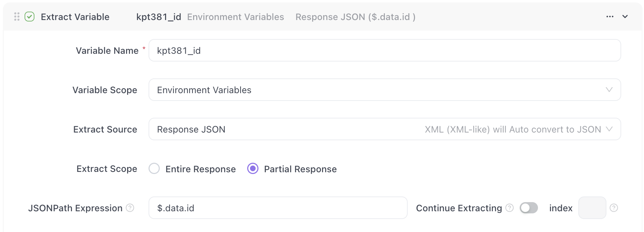Click the index input box
This screenshot has width=644, height=232.
pos(592,208)
